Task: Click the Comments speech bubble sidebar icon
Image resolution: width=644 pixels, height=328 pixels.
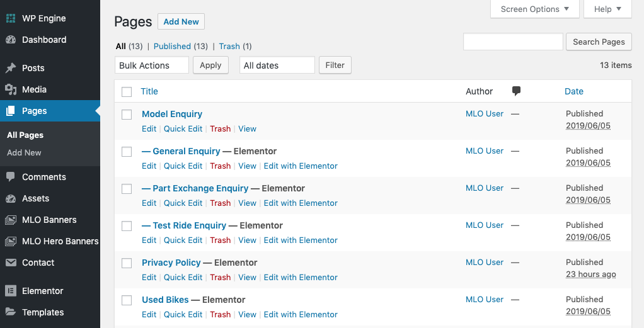Action: click(11, 177)
